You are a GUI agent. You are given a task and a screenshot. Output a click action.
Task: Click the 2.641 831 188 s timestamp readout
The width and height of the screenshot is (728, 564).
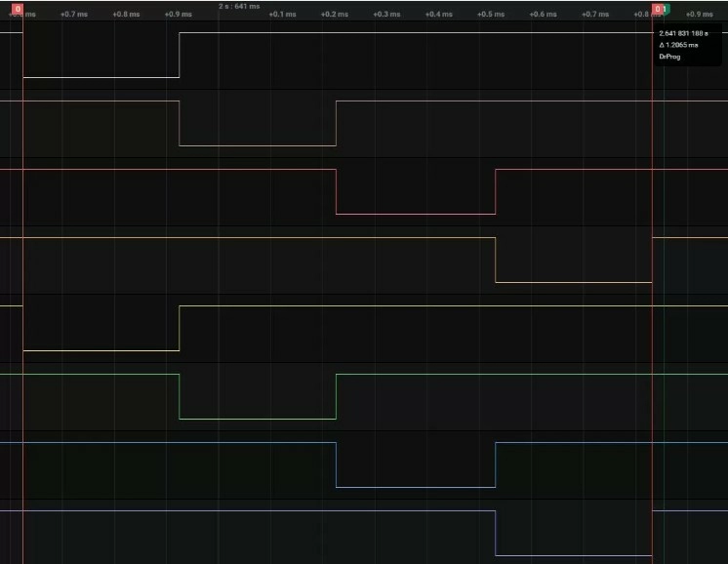[x=684, y=33]
